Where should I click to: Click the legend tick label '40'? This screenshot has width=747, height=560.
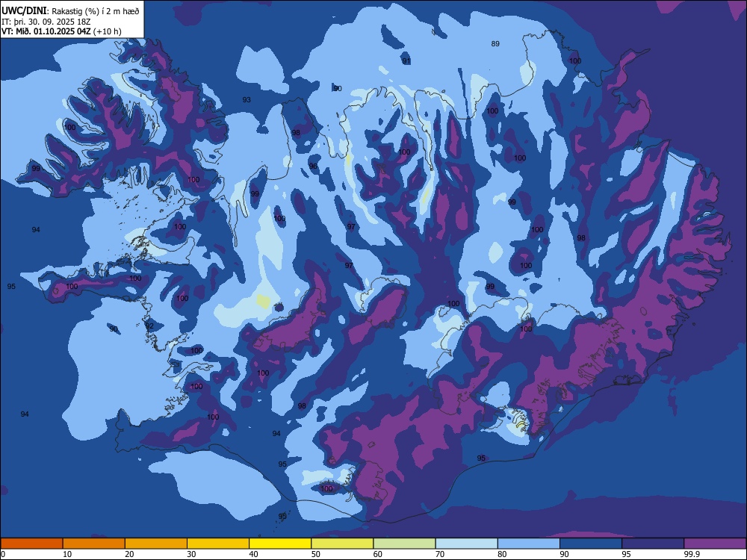click(253, 554)
